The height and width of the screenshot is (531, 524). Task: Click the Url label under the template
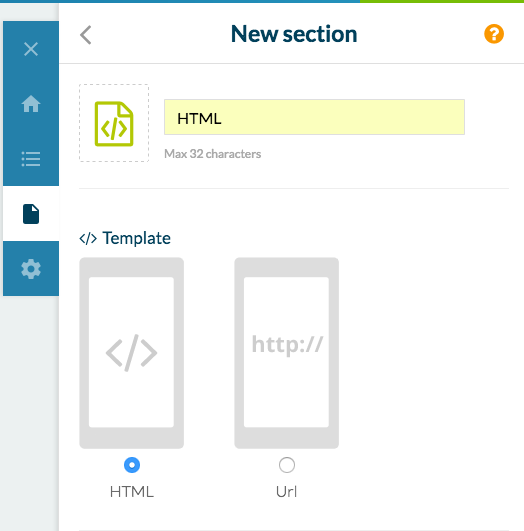coord(287,492)
